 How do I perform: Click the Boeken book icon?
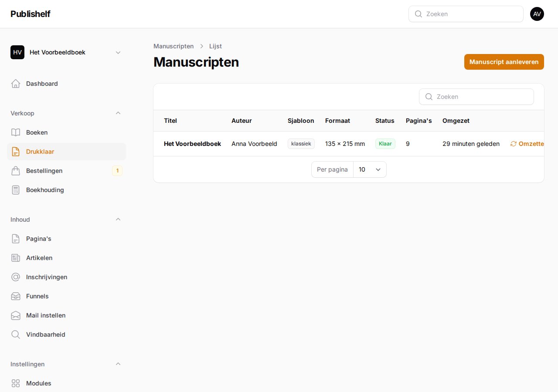click(16, 132)
